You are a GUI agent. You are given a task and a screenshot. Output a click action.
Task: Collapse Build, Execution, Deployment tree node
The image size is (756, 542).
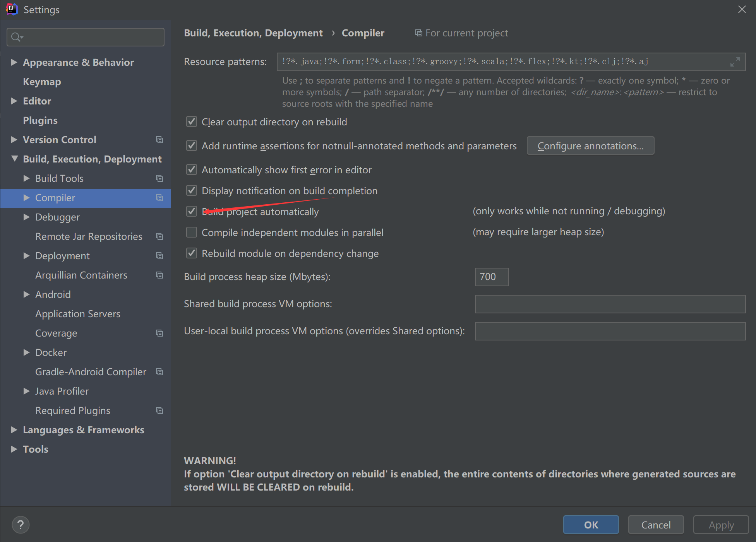tap(14, 159)
